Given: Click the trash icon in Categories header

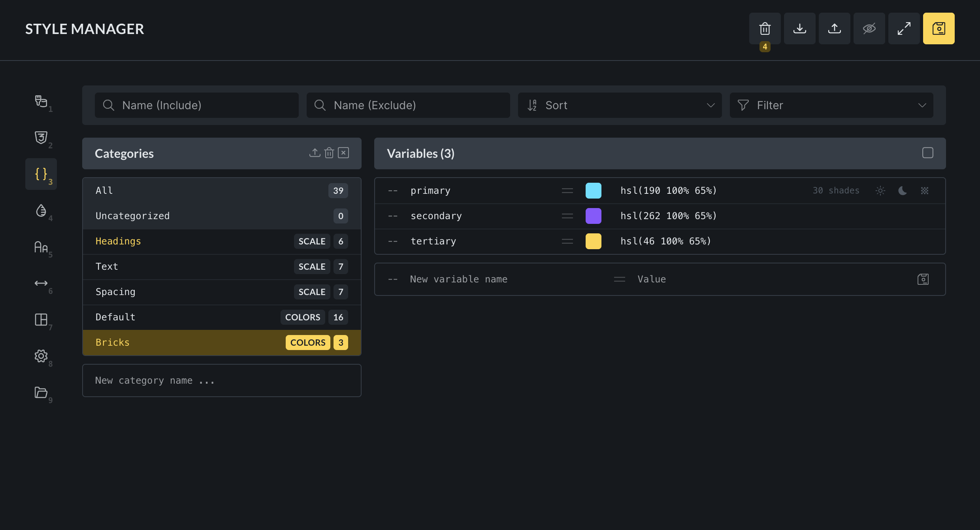Looking at the screenshot, I should 329,153.
